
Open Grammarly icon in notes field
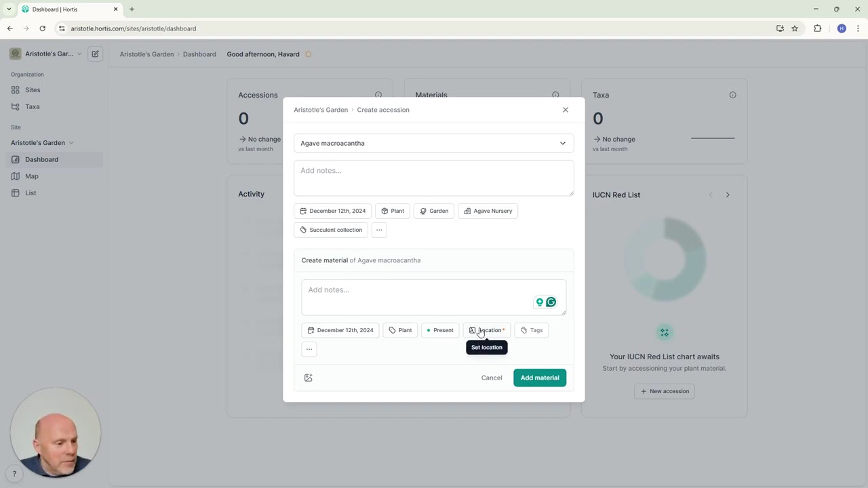[x=551, y=302]
